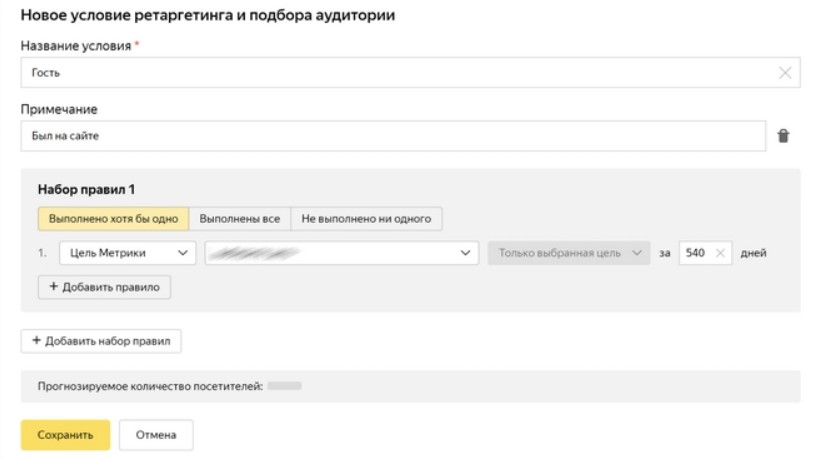Viewport: 827px width, 459px height.
Task: Click the "Название условия" field label
Action: point(76,46)
